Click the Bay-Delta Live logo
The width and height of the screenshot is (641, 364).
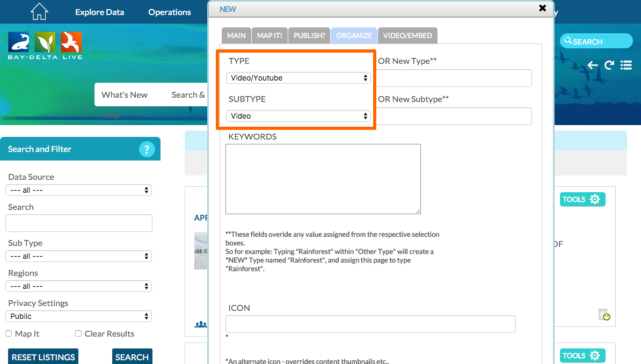click(x=45, y=46)
